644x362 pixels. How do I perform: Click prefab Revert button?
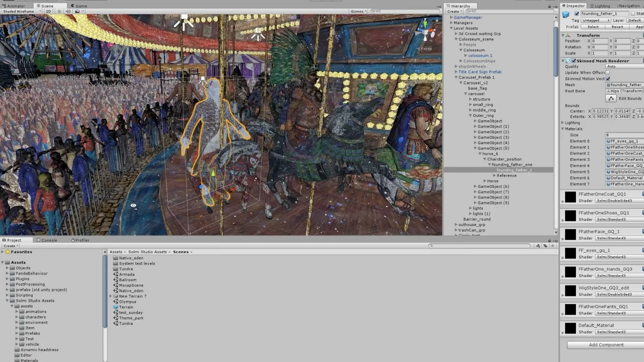click(x=617, y=27)
